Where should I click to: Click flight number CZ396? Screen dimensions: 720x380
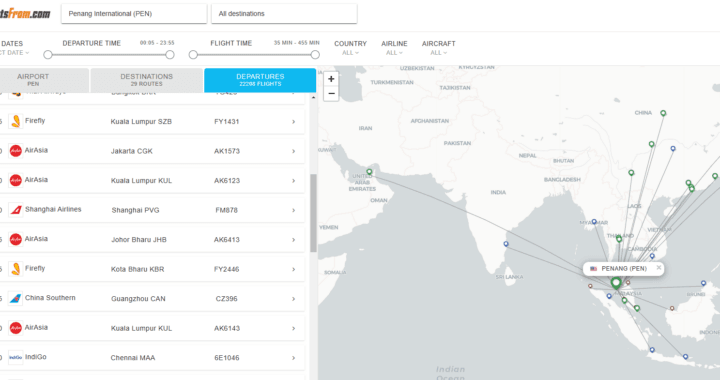pos(226,299)
